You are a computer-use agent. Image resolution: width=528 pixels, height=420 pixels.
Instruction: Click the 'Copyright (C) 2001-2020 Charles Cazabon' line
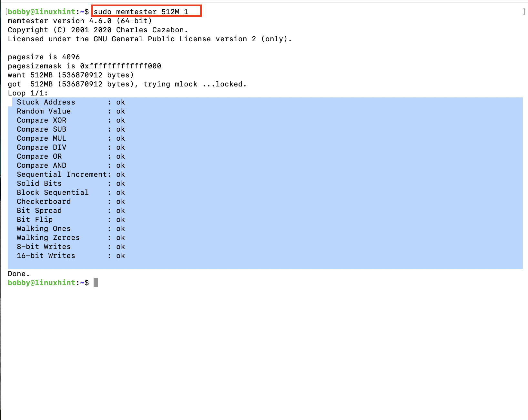click(x=97, y=30)
